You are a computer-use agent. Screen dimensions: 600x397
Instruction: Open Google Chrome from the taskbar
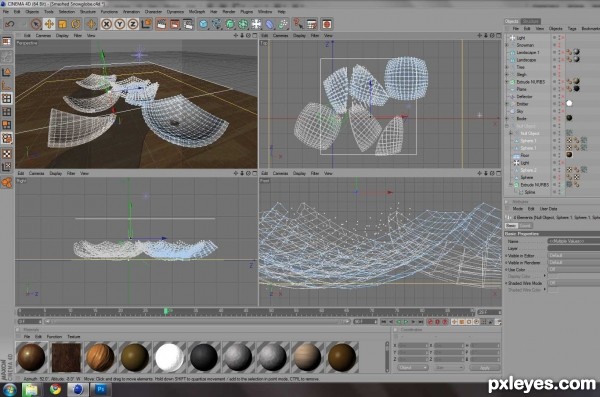(x=55, y=389)
